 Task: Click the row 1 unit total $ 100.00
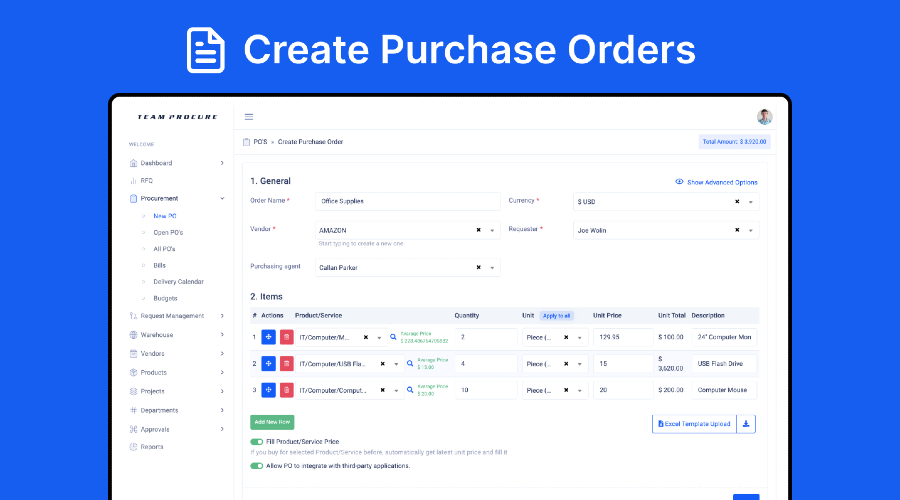[x=670, y=337]
